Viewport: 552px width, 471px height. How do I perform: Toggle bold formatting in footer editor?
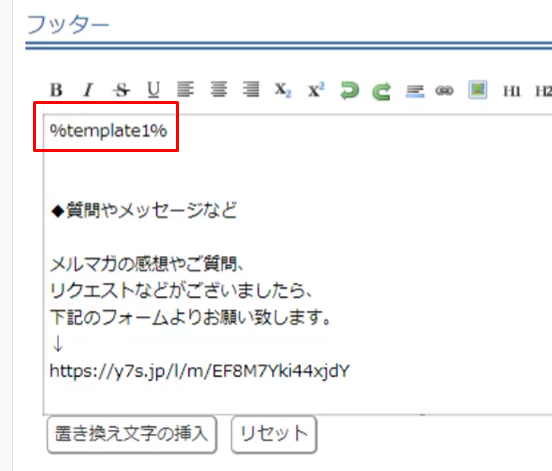(56, 90)
